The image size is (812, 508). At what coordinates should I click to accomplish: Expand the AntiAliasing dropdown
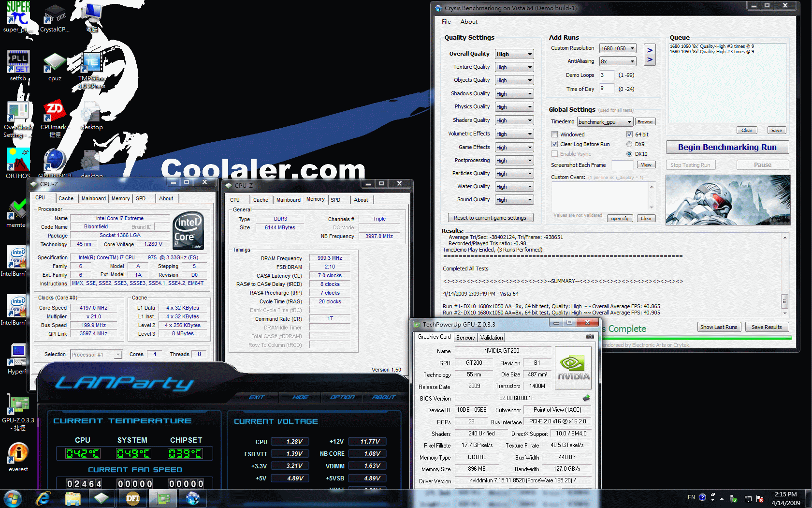(618, 61)
